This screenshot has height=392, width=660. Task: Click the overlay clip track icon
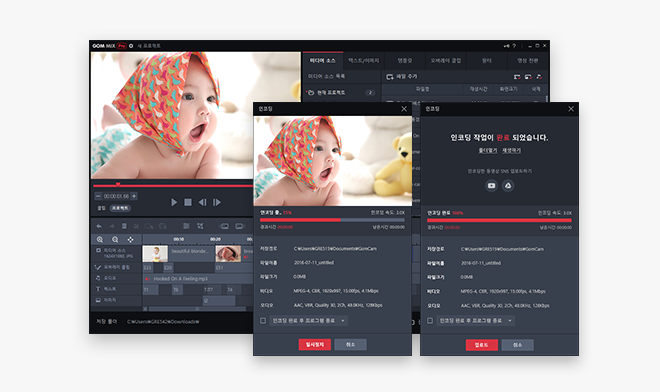coord(98,267)
